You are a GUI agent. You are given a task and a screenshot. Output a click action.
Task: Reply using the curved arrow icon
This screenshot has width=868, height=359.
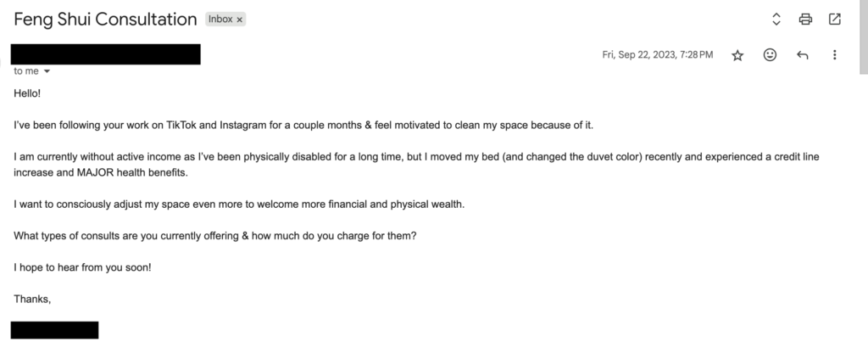[x=802, y=55]
